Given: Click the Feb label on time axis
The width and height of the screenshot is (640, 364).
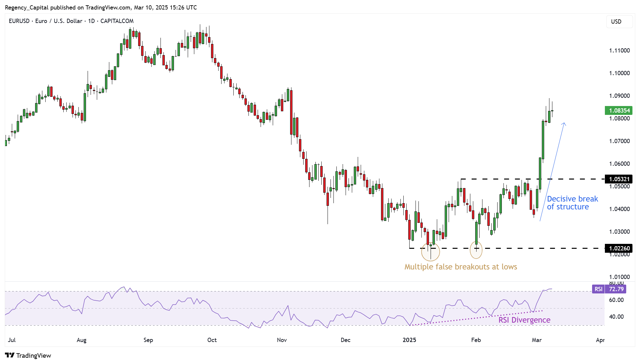Looking at the screenshot, I should (476, 340).
